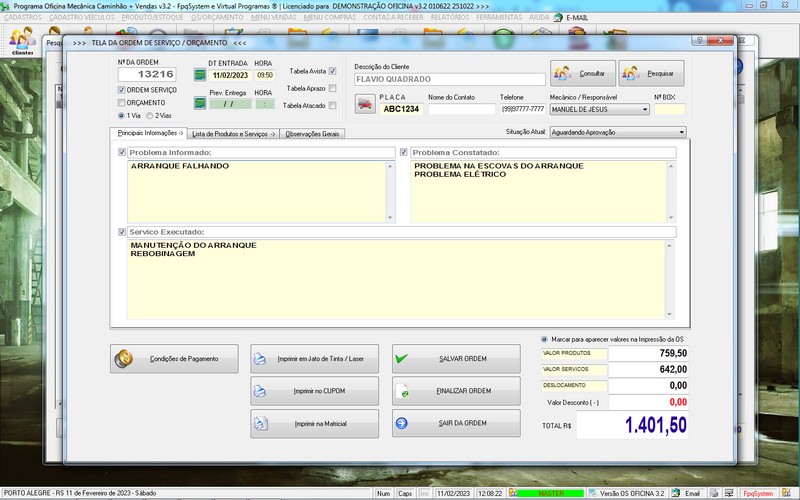Click the user icon beside MASTER in the status bar
Screen dimensions: 800x500
(x=513, y=493)
